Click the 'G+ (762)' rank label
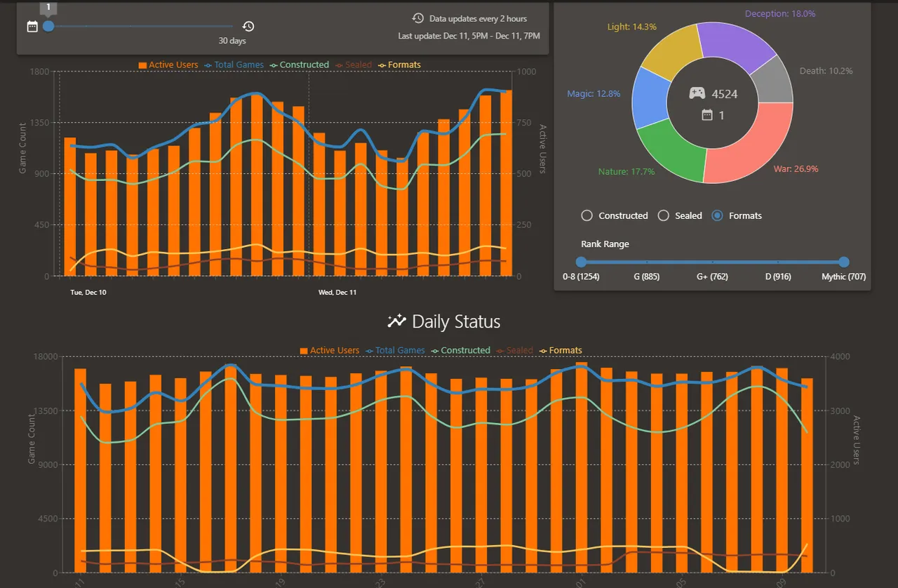The image size is (898, 588). 712,276
